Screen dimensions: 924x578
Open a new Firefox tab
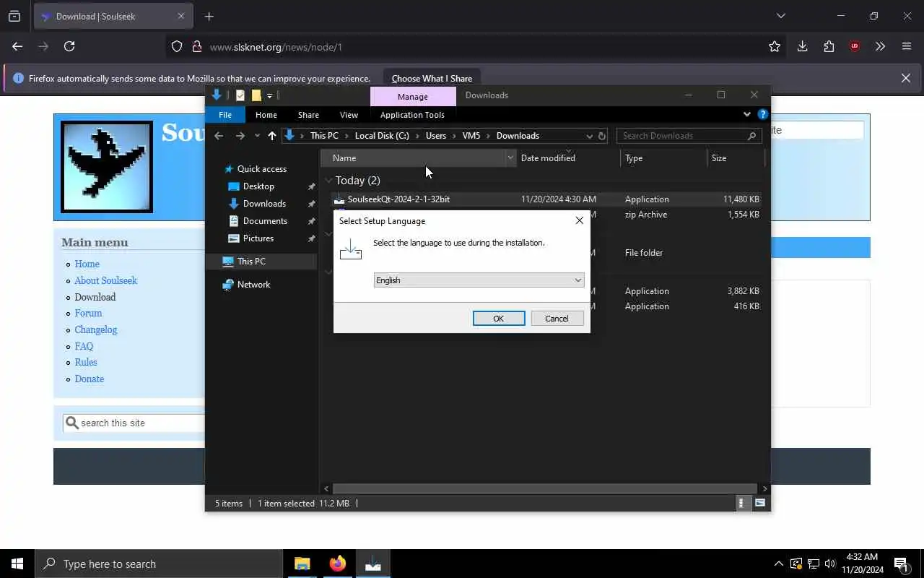pyautogui.click(x=209, y=17)
